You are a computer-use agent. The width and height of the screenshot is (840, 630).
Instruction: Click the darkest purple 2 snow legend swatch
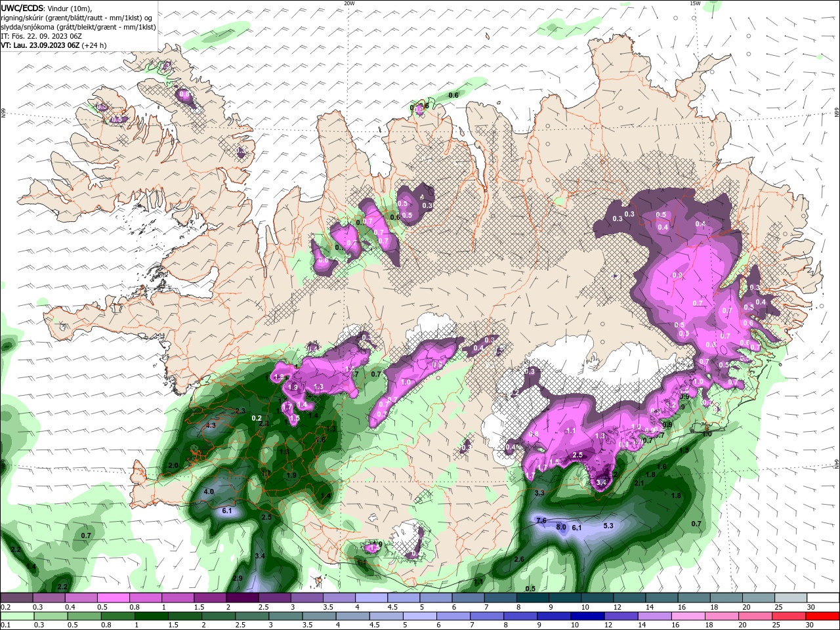[x=241, y=598]
